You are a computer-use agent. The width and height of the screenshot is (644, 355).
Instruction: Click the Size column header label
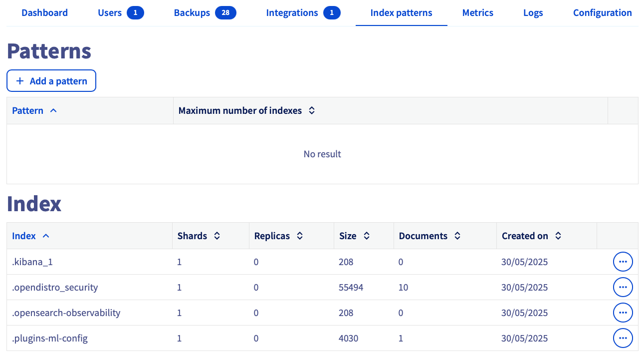348,236
